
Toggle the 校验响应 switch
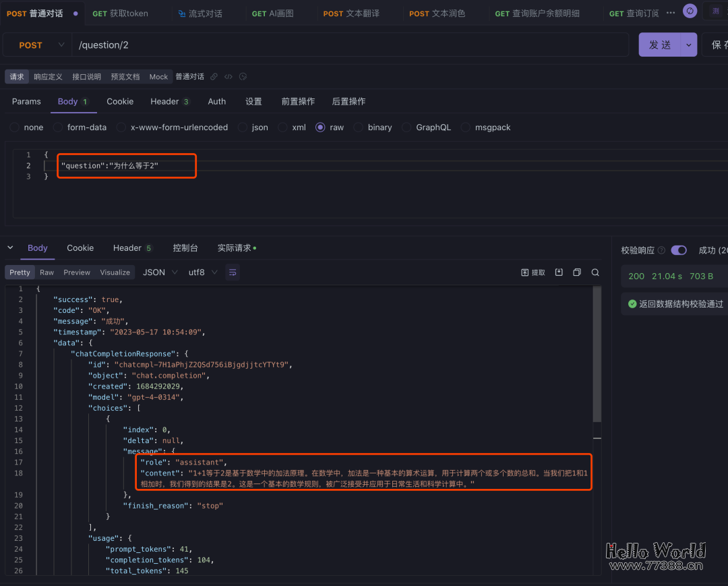(679, 250)
